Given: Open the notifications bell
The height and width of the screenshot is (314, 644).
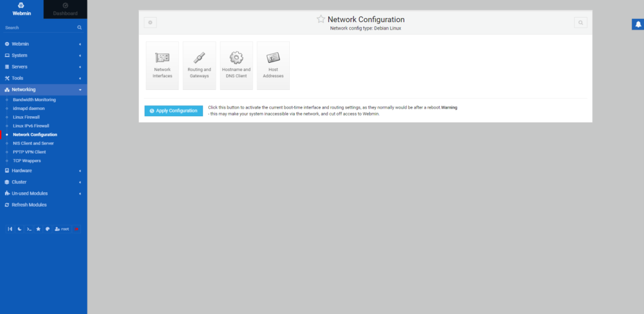Looking at the screenshot, I should pos(638,24).
